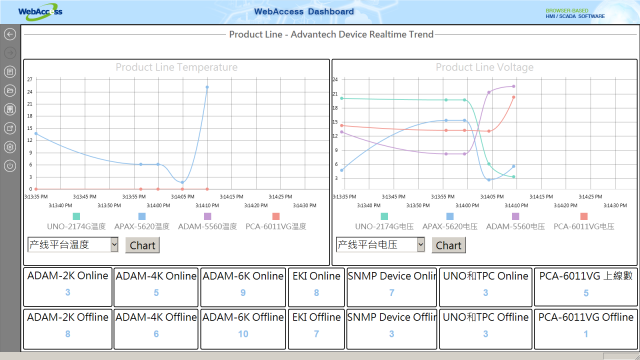Select the PCA-6011VG Offline tile
The image size is (640, 360).
[586, 329]
